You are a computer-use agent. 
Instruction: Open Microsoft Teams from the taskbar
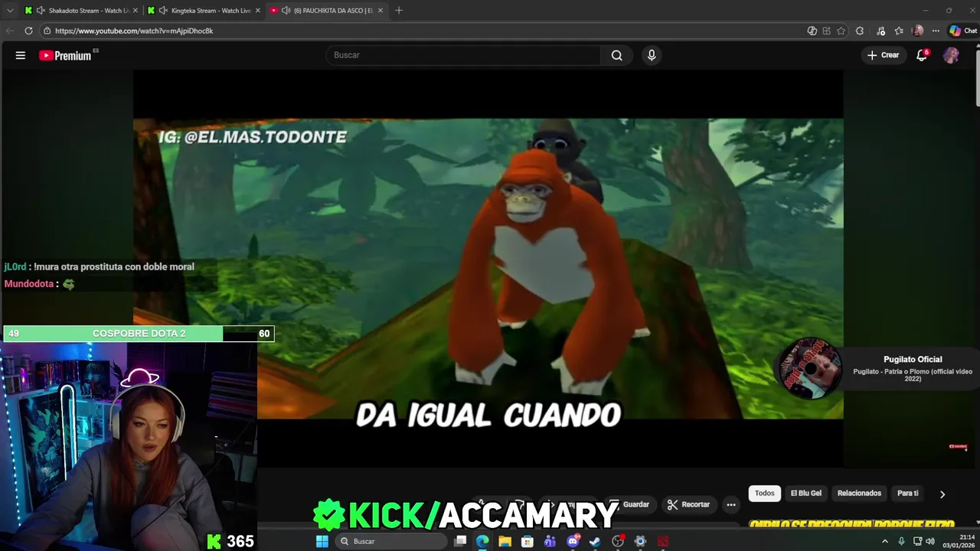[550, 541]
